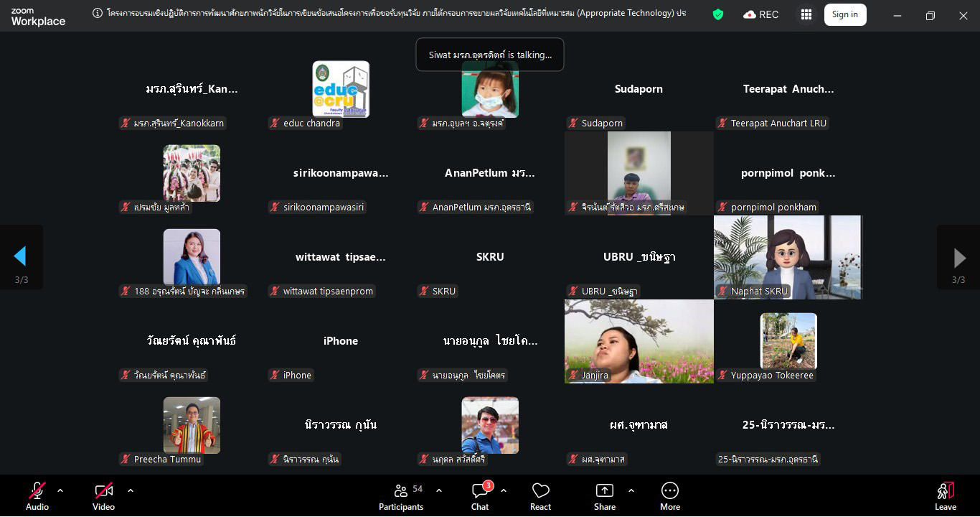Select Janjira's video tile
The width and height of the screenshot is (980, 517).
639,340
